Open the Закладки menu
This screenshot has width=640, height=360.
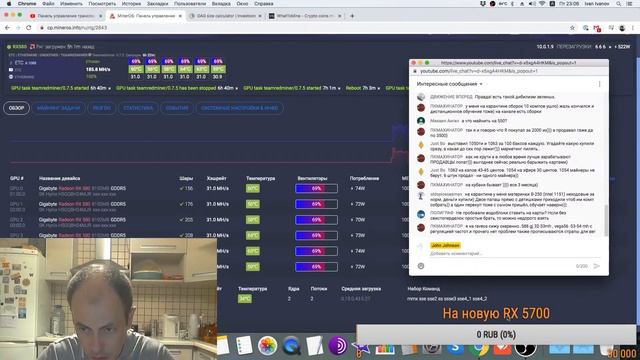[x=158, y=4]
